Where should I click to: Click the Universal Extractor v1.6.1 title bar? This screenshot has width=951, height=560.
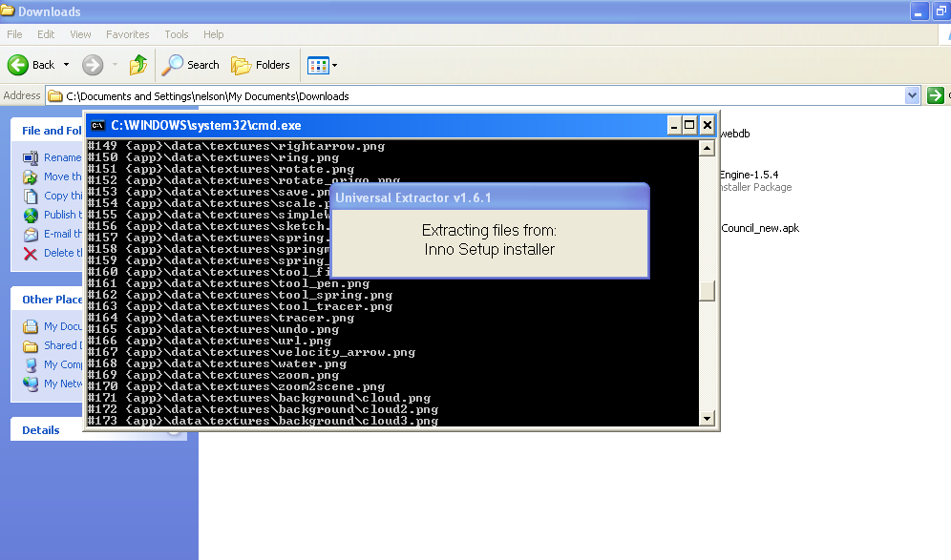click(490, 197)
